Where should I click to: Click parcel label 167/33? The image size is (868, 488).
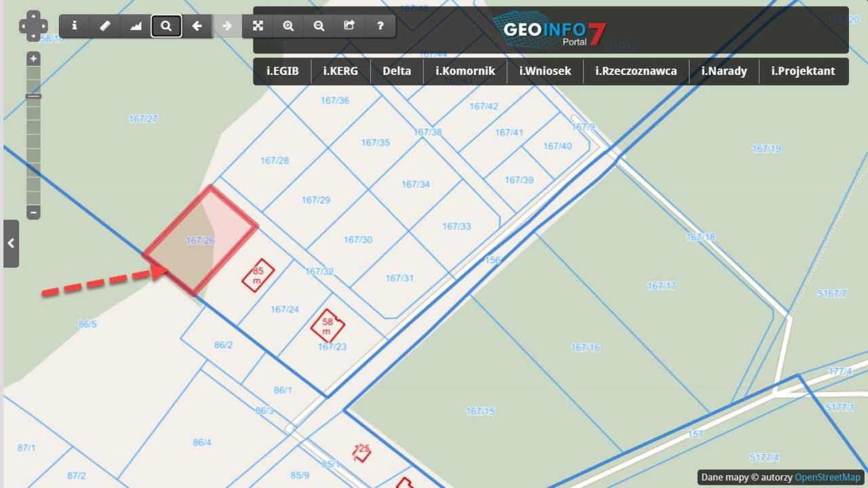[456, 226]
